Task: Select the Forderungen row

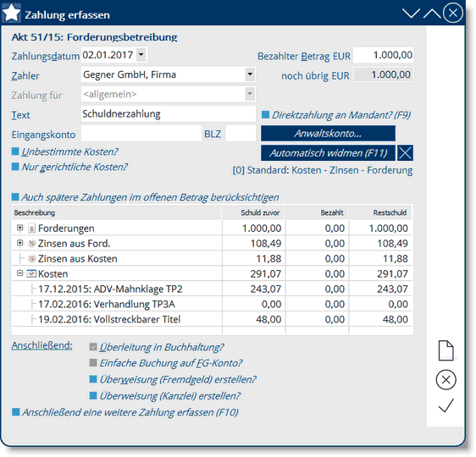Action: click(212, 228)
